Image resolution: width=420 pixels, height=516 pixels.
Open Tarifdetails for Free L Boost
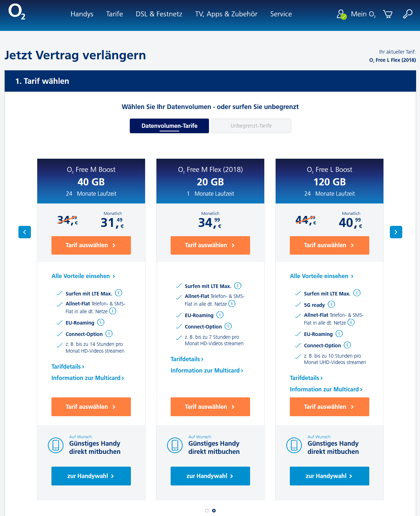(306, 378)
